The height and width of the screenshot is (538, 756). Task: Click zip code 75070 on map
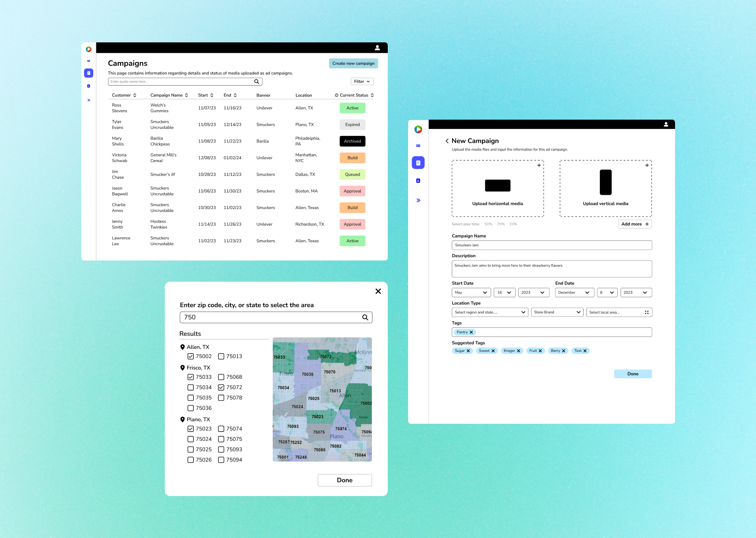[330, 372]
